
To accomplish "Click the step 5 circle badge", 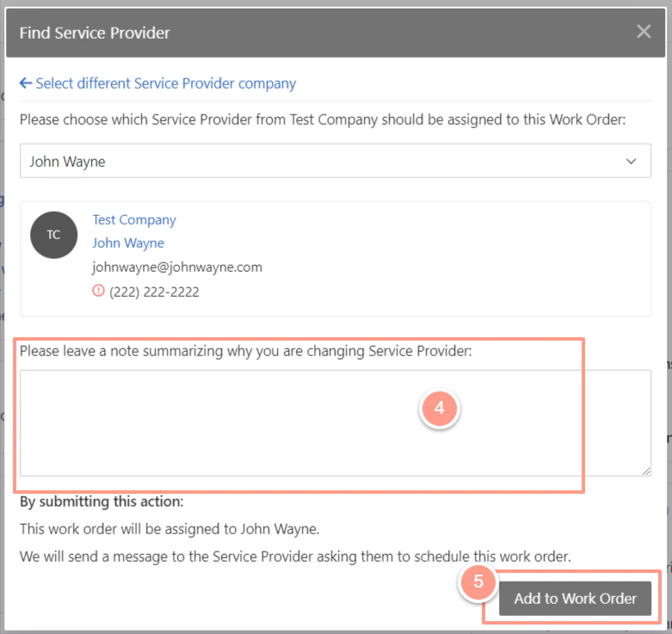I will [478, 582].
